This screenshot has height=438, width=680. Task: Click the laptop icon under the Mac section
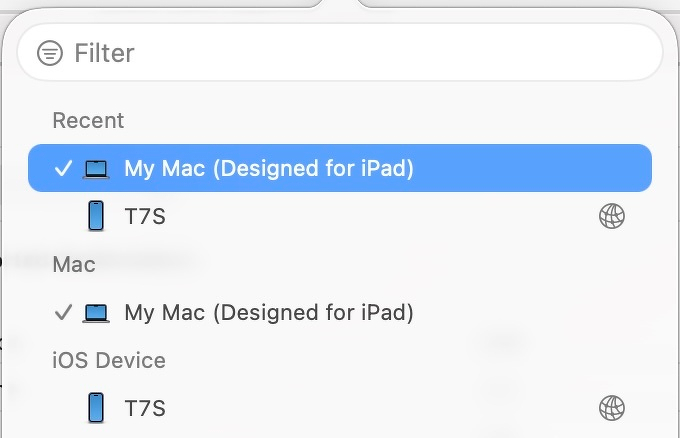click(x=96, y=313)
